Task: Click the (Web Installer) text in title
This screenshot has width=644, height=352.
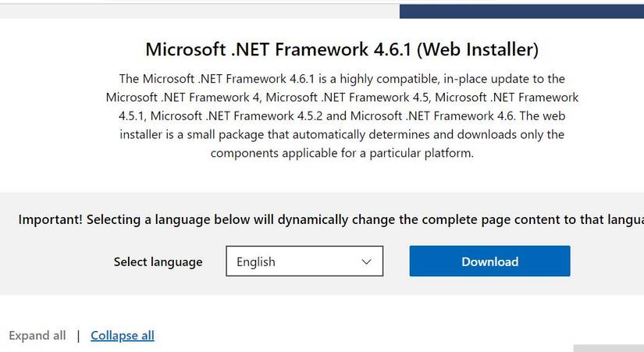Action: pos(478,49)
